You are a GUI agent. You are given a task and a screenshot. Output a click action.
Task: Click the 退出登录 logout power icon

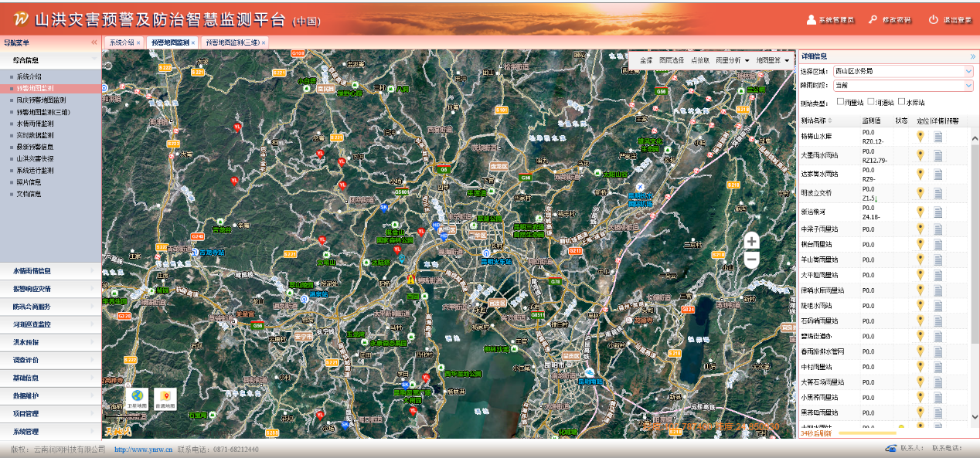[x=933, y=19]
